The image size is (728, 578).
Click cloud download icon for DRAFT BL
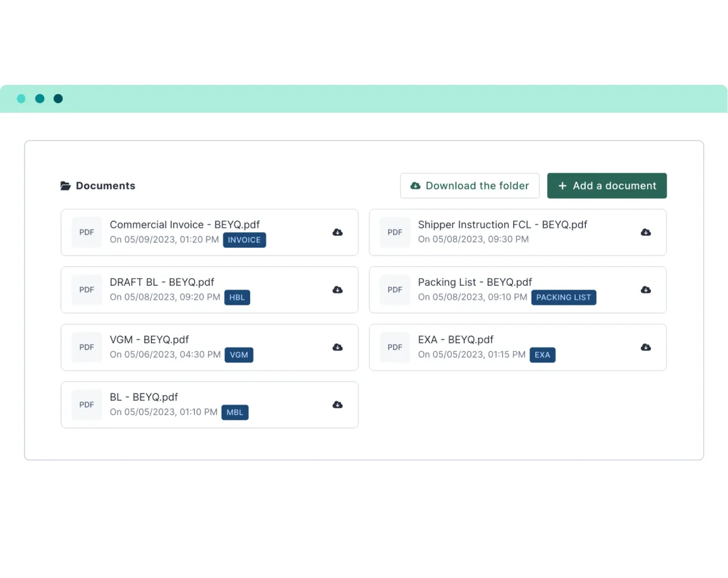337,290
